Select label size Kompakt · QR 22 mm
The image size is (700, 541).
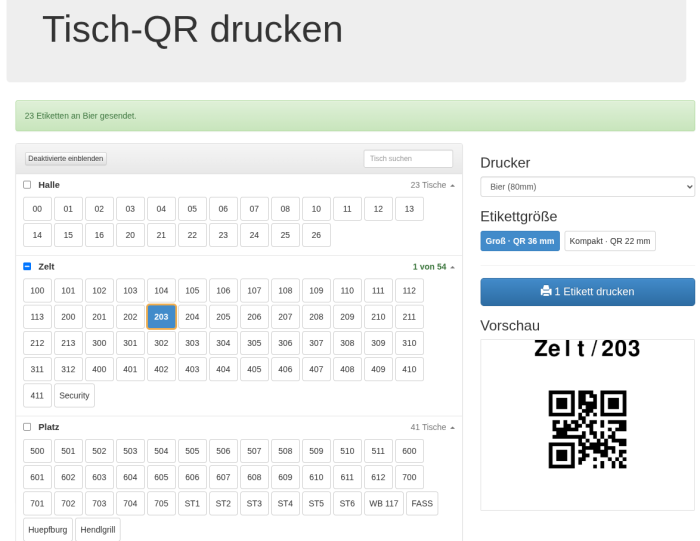(x=610, y=241)
